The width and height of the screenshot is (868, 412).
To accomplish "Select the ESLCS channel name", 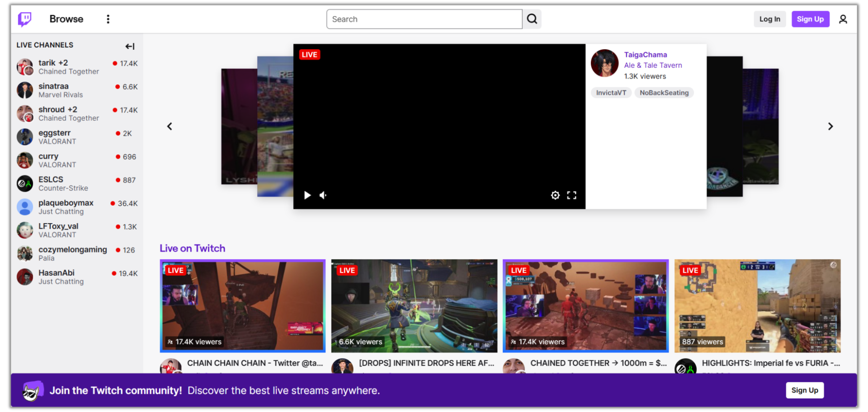I will point(51,179).
